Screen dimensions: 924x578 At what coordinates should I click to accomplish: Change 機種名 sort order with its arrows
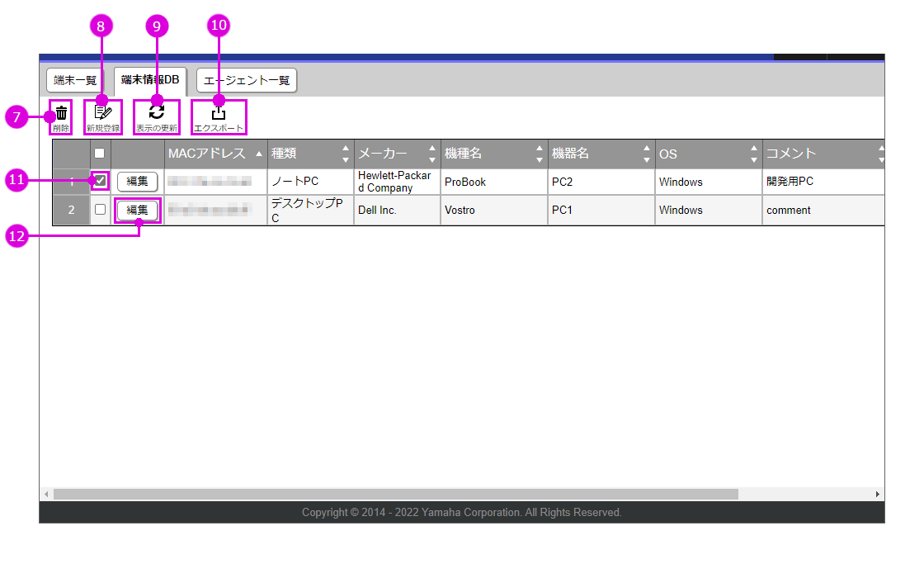[539, 154]
